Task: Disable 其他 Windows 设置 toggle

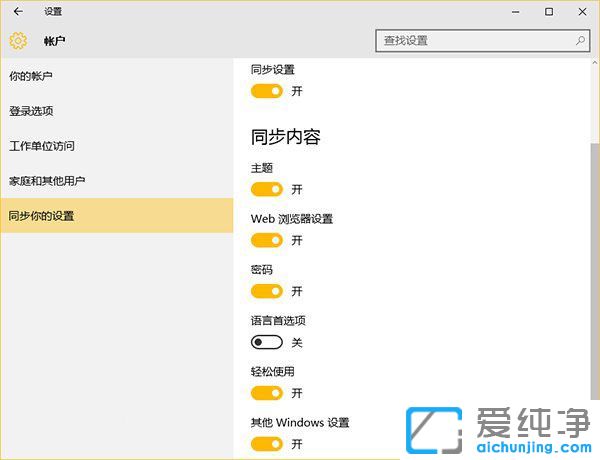Action: tap(267, 444)
